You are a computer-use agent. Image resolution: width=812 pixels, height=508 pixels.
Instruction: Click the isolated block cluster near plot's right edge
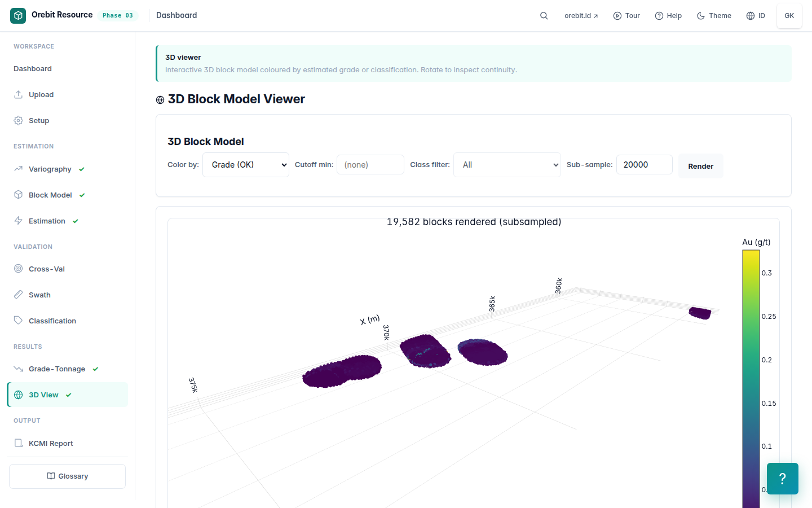700,313
